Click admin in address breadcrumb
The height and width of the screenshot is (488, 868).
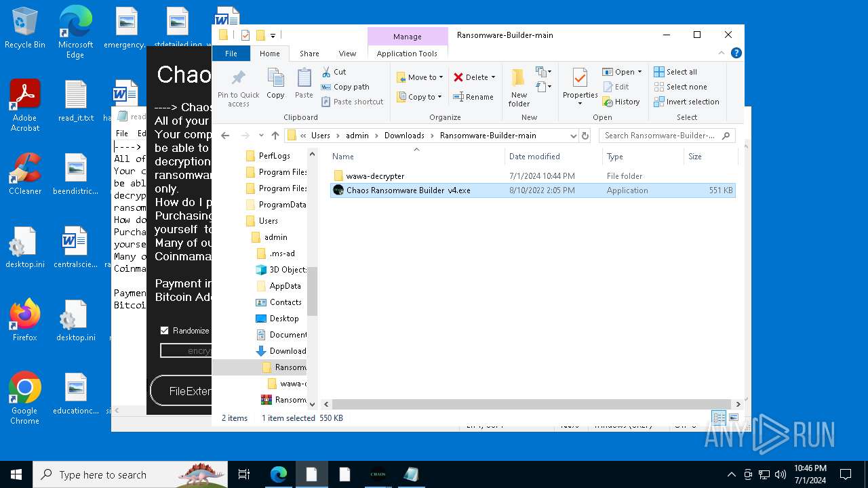(x=357, y=136)
